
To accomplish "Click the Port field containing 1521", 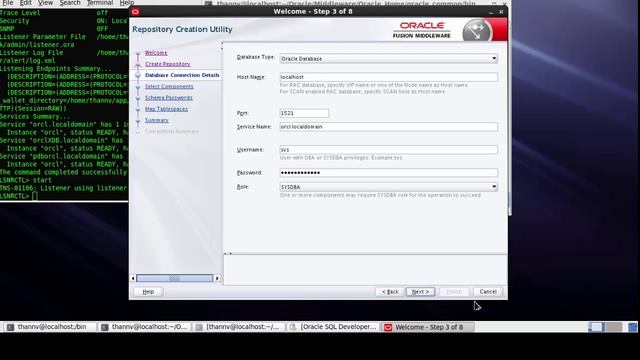I will click(304, 113).
